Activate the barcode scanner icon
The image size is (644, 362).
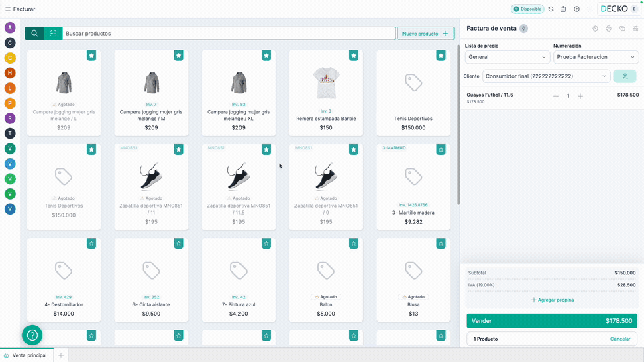click(x=54, y=34)
